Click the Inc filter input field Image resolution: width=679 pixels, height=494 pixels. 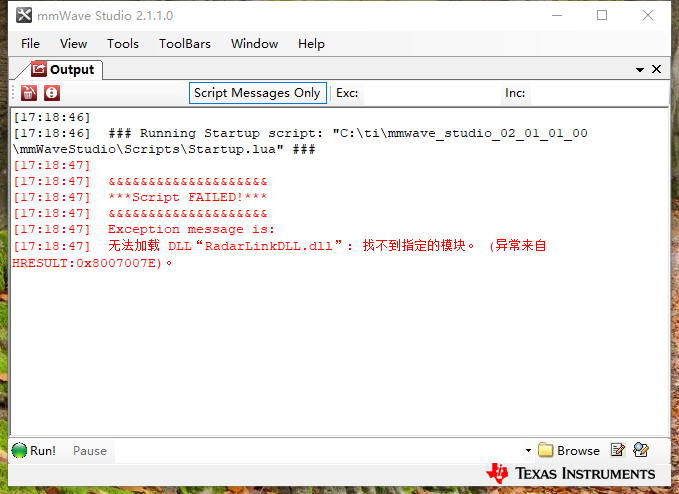point(598,93)
